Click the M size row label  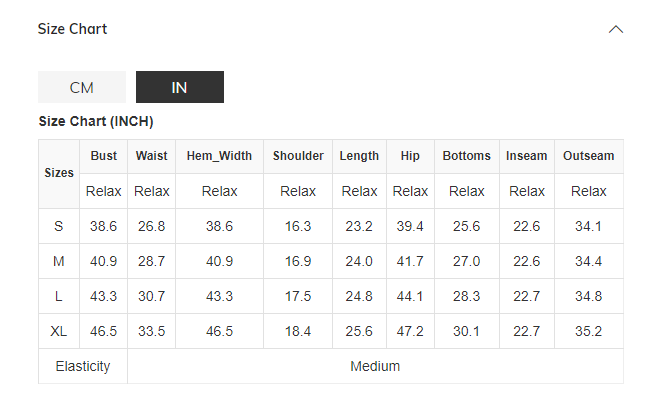pos(59,261)
